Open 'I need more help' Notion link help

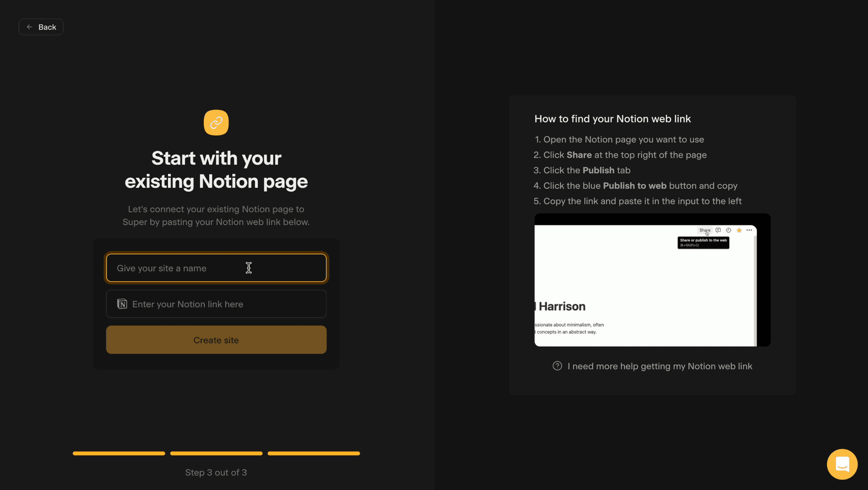(x=660, y=366)
